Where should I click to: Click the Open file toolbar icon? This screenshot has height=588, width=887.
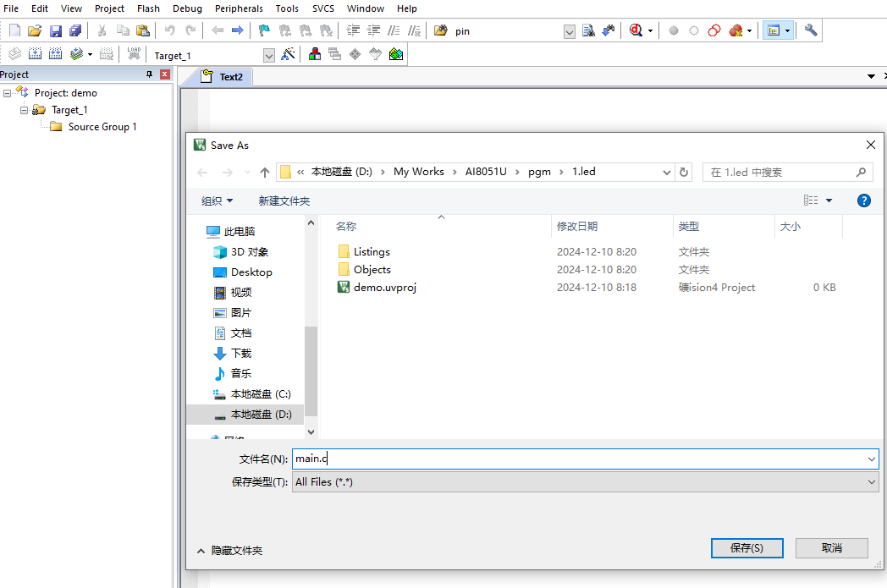35,30
